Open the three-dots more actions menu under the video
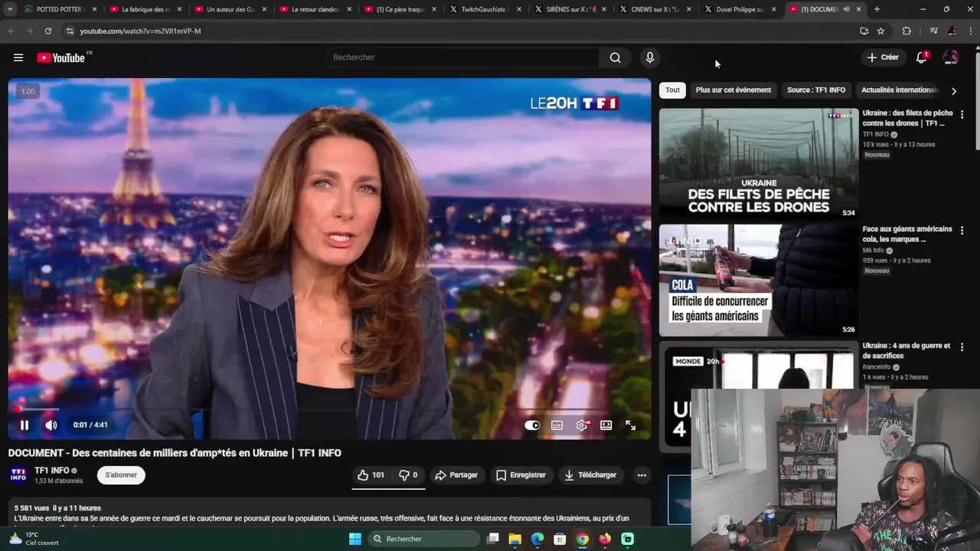Image resolution: width=980 pixels, height=551 pixels. 642,475
